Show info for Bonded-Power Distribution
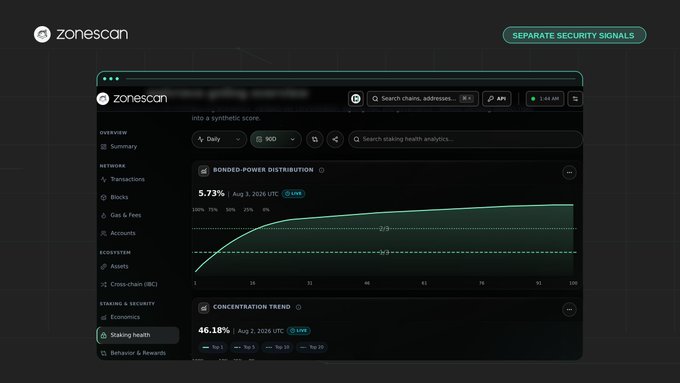Image resolution: width=680 pixels, height=383 pixels. (321, 170)
